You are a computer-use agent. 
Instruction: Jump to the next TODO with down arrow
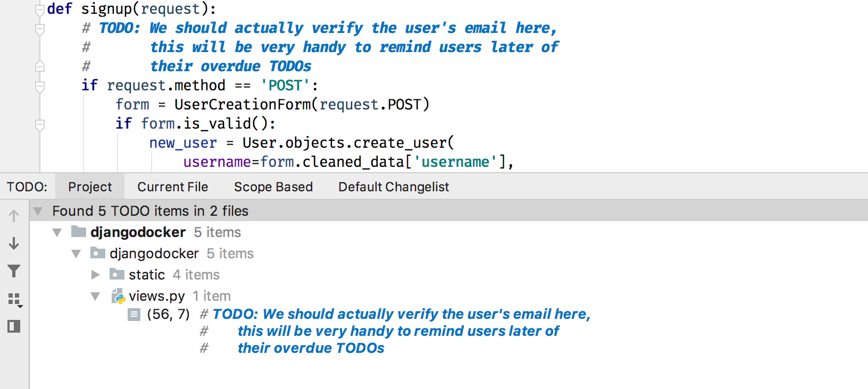click(14, 243)
